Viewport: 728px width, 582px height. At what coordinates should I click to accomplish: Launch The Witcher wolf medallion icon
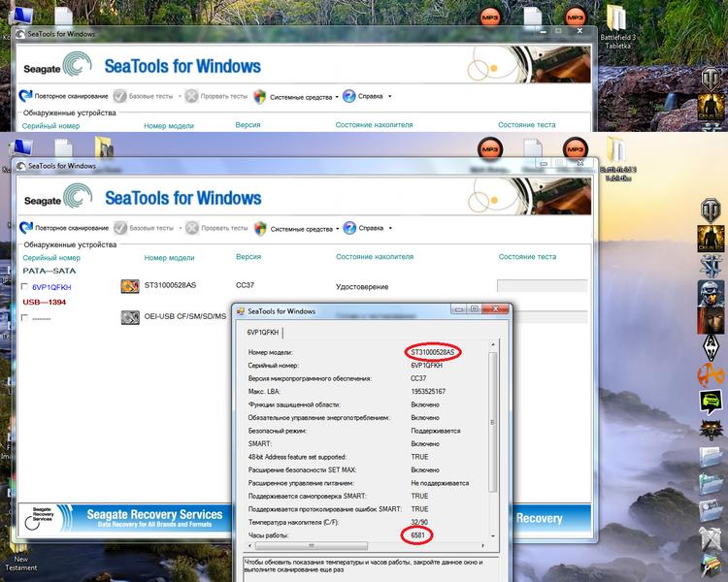tap(711, 430)
